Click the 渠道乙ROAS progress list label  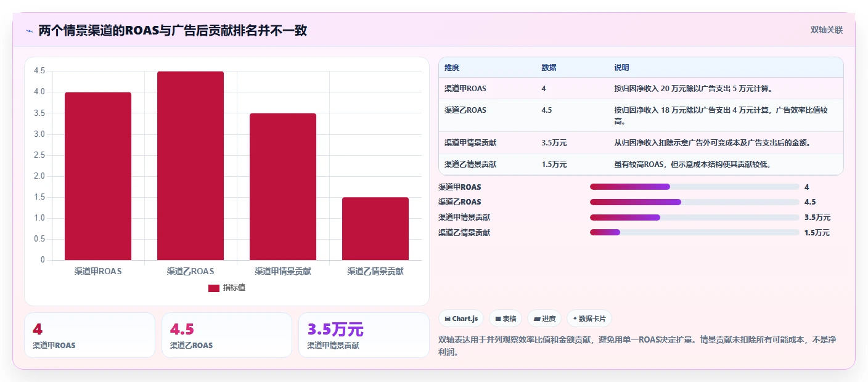click(460, 202)
